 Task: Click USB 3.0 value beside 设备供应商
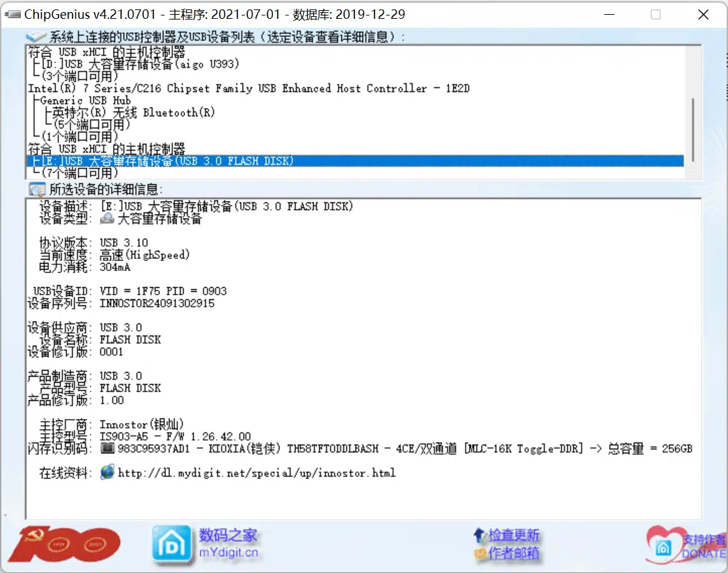pos(121,328)
